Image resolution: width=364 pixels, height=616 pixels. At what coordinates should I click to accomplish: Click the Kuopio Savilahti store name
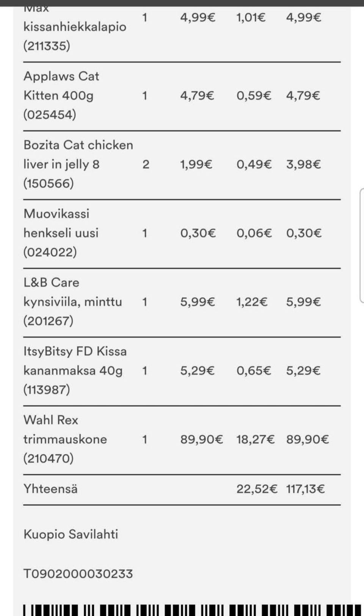click(71, 534)
